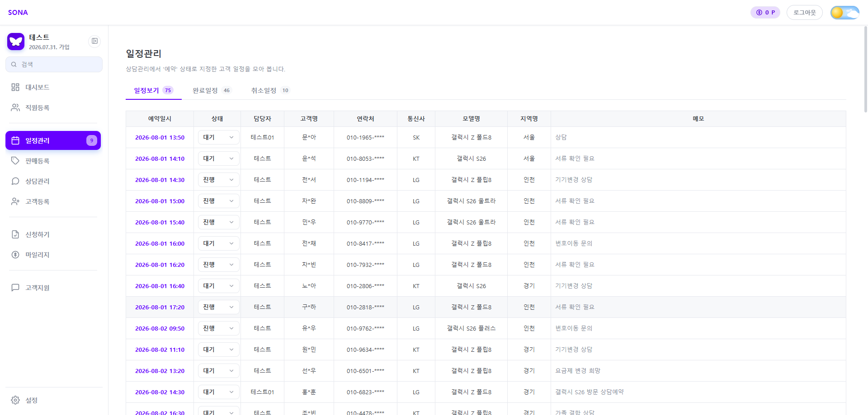Viewport: 868px width, 415px height.
Task: Click customer name 문*아
Action: coord(309,137)
